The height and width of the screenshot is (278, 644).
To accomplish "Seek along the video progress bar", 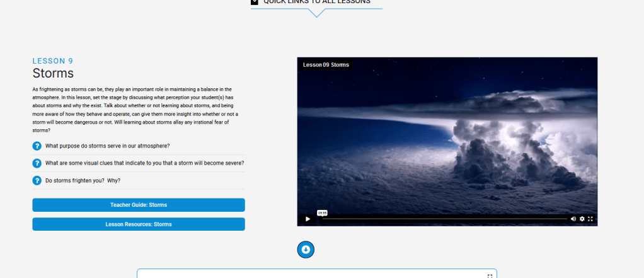I will 441,219.
